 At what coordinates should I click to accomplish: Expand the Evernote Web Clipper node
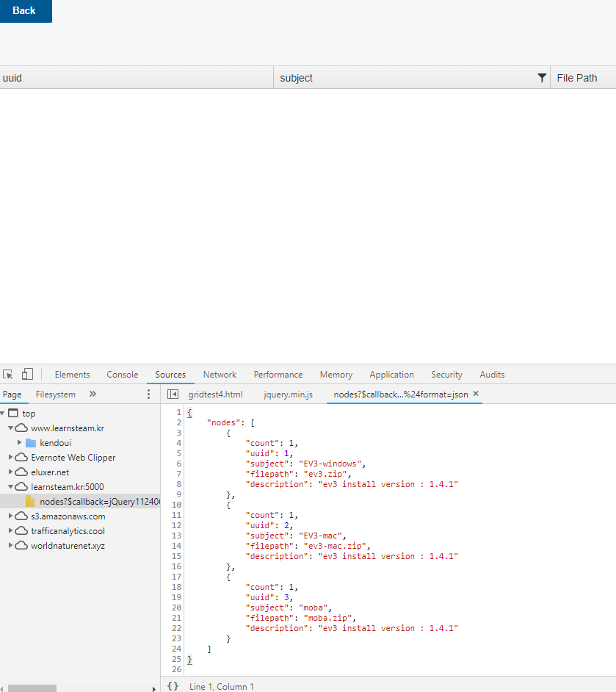pyautogui.click(x=11, y=458)
